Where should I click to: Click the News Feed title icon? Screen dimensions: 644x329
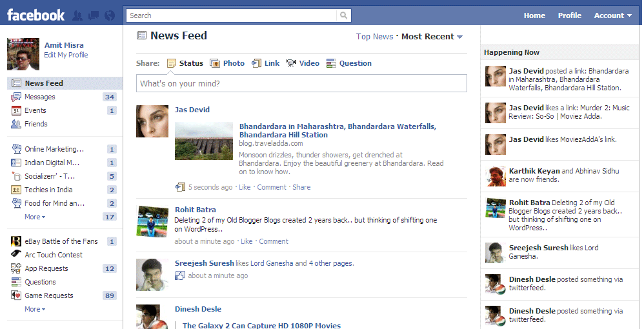point(141,35)
